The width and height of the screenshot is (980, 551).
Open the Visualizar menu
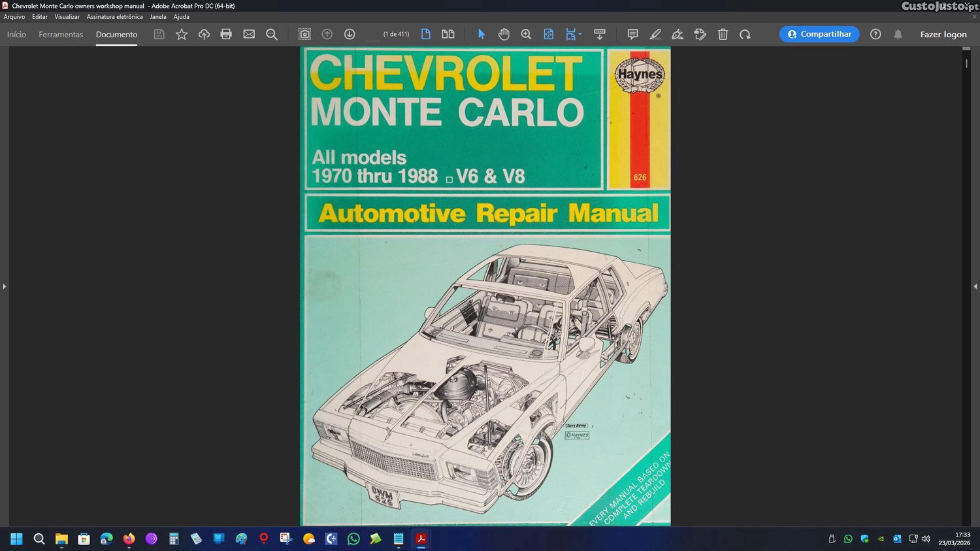point(67,17)
